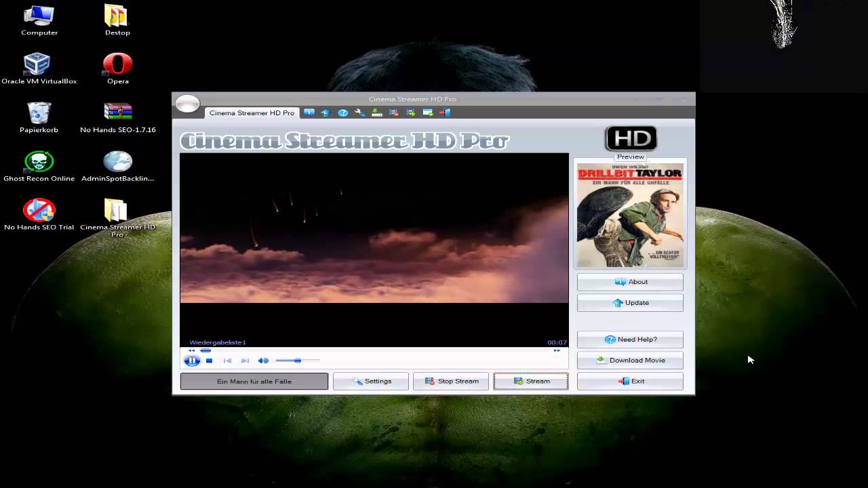Click the Download Movie button
Viewport: 868px width, 488px height.
coord(630,361)
